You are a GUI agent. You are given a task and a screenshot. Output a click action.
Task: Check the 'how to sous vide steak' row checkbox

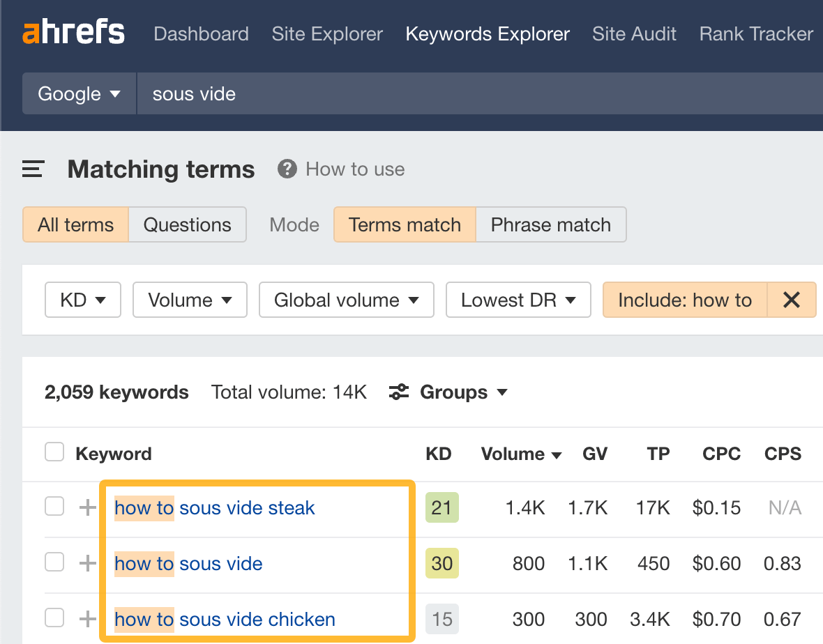[54, 508]
